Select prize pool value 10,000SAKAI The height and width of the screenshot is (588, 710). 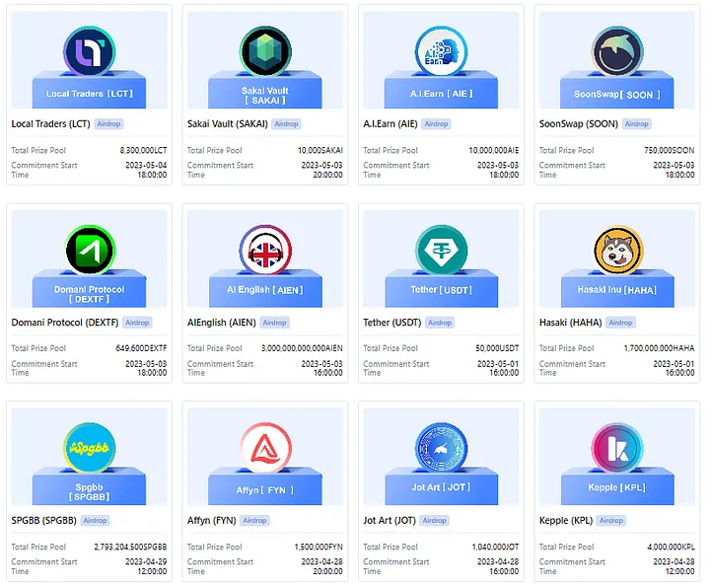click(320, 150)
